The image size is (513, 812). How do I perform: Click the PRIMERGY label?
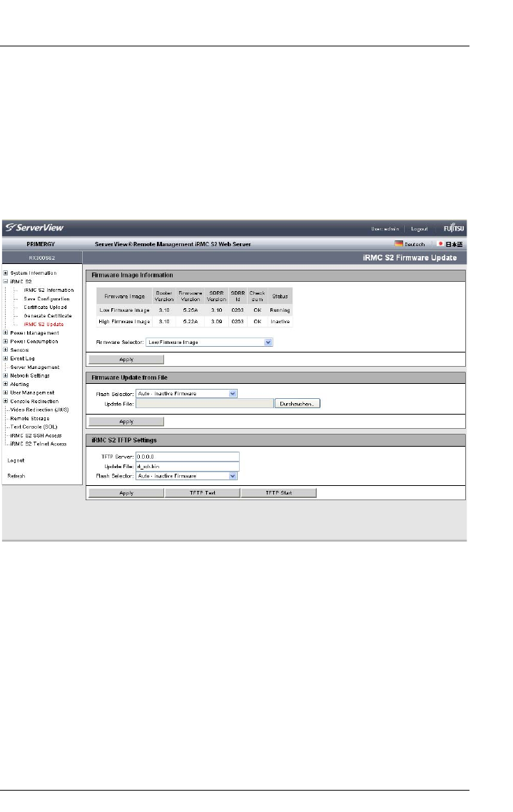pos(41,244)
